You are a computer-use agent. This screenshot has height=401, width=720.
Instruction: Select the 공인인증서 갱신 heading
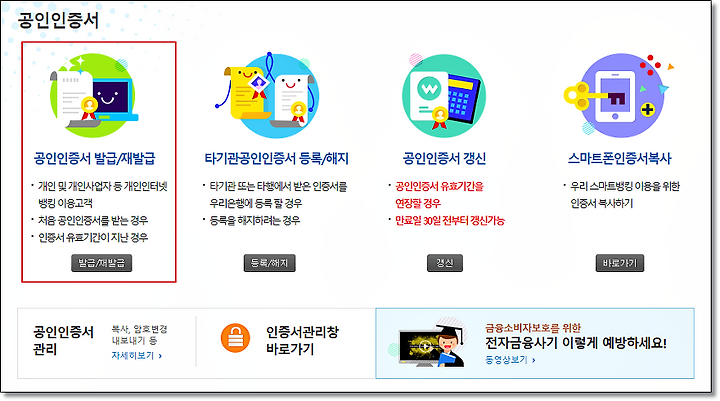click(444, 158)
